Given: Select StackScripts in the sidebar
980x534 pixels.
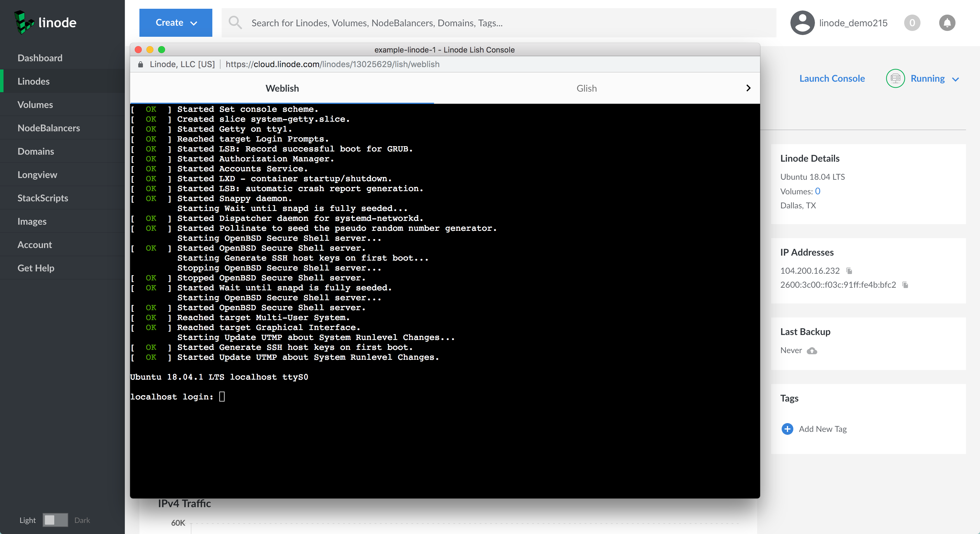Looking at the screenshot, I should (43, 198).
